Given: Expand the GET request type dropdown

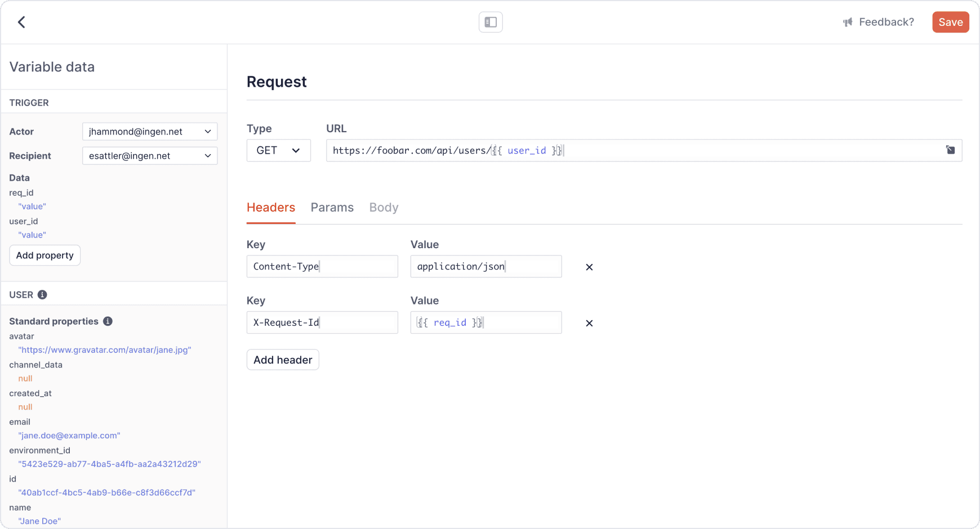Looking at the screenshot, I should pos(278,151).
